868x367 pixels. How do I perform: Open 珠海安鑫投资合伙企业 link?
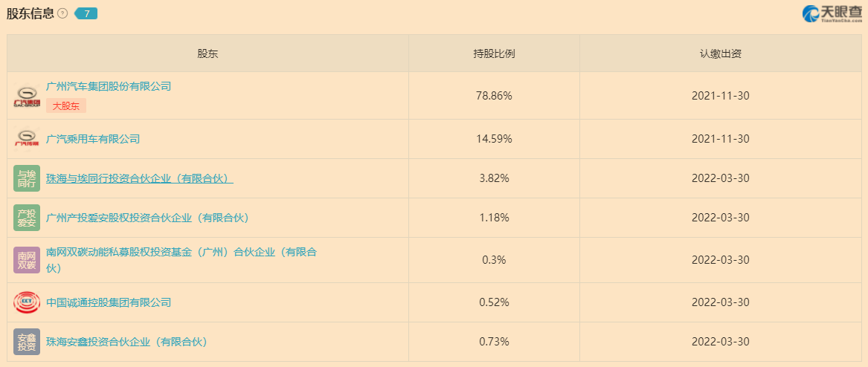click(126, 342)
